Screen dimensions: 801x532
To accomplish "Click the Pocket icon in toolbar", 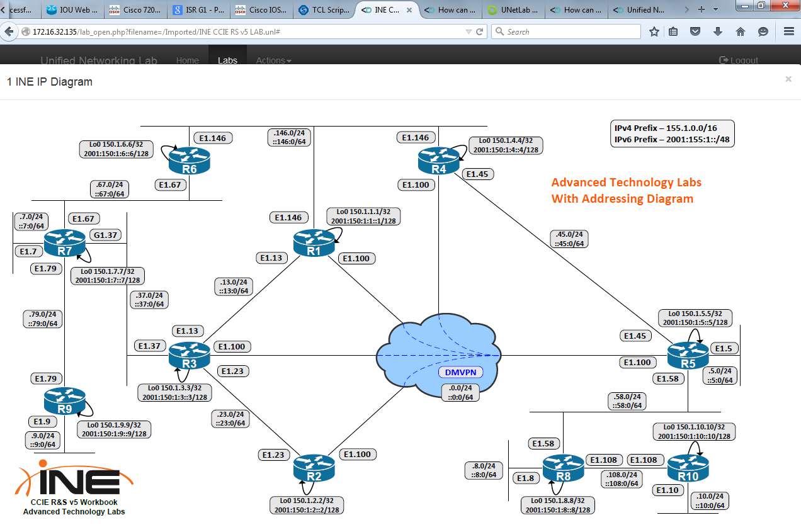I will 695,31.
